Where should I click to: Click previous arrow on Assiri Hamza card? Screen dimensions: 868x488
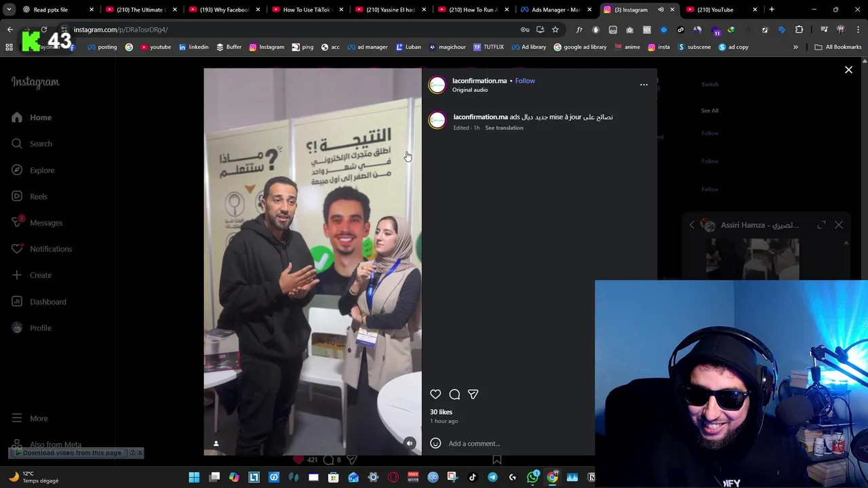tap(692, 225)
